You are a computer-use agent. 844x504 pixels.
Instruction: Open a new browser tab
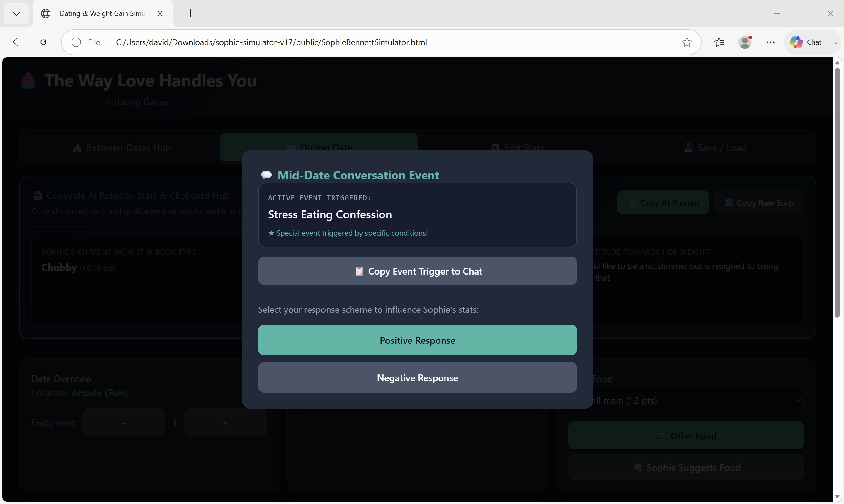(x=191, y=13)
